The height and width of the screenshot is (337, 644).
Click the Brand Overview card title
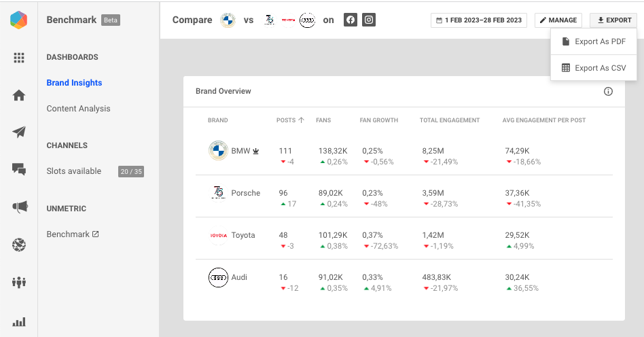[223, 91]
